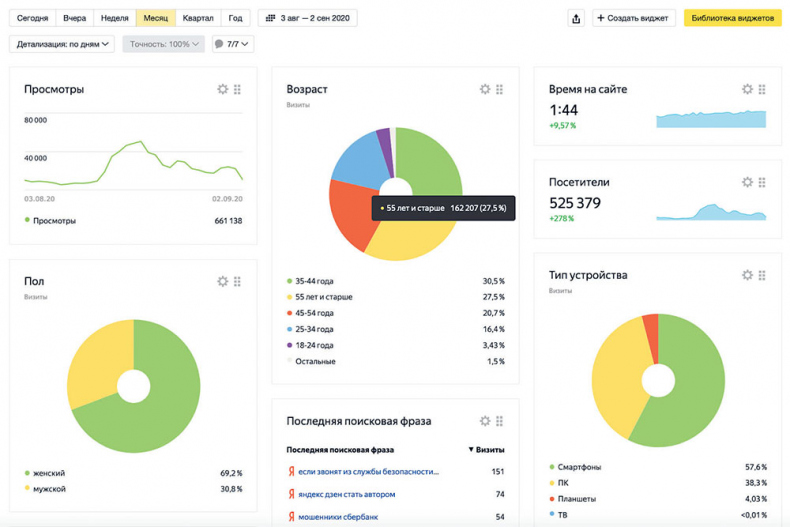The height and width of the screenshot is (527, 790).
Task: Open date range picker 3 авг — 2 сен 2020
Action: click(x=307, y=18)
